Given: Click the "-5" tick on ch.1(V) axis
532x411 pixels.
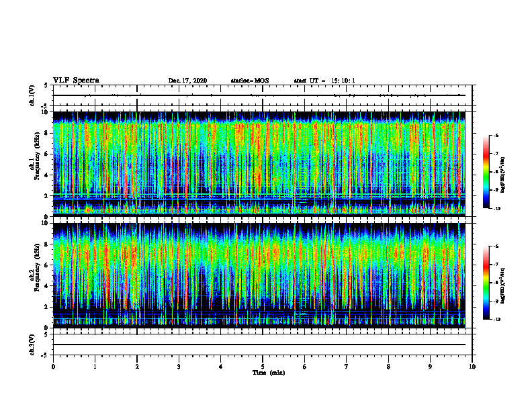Looking at the screenshot, I should pyautogui.click(x=45, y=106).
